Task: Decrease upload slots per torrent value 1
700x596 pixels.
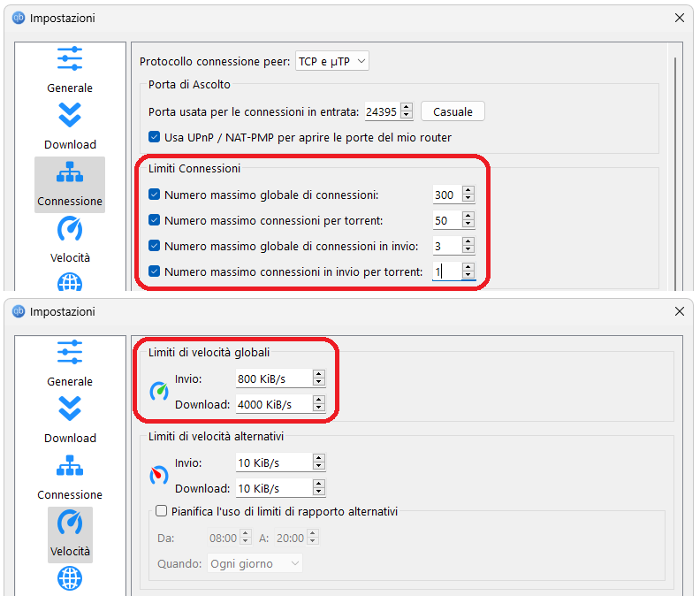Action: tap(468, 275)
